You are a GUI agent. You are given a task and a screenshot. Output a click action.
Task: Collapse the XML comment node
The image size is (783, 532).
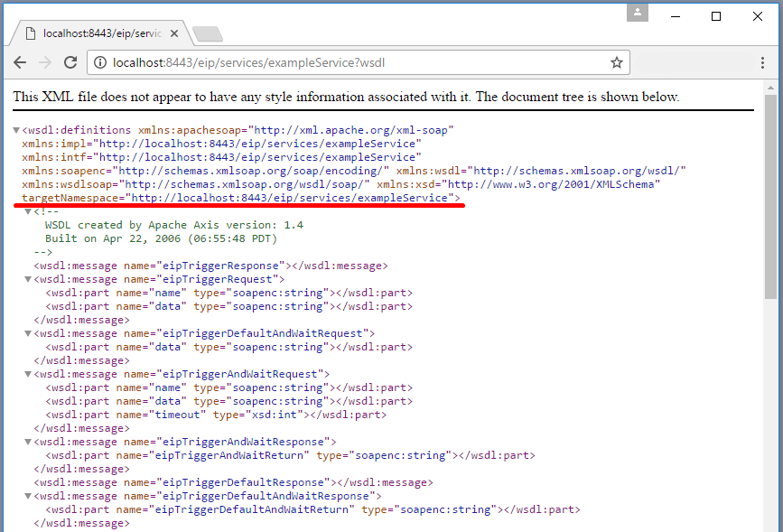(x=29, y=211)
